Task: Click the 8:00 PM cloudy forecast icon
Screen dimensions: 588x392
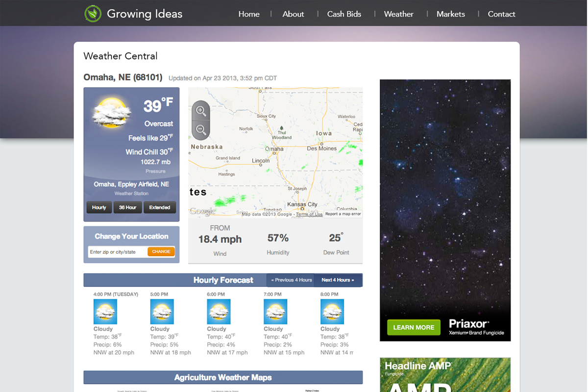Action: (x=332, y=312)
